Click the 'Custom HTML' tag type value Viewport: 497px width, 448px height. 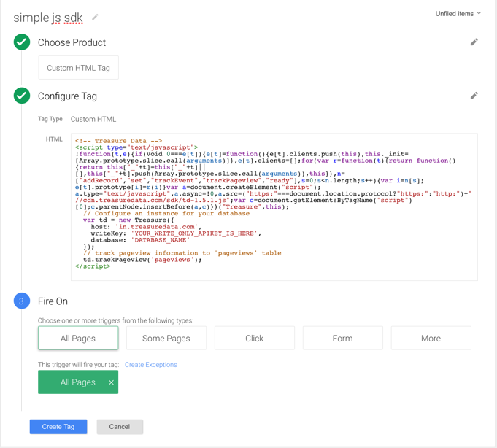coord(93,119)
